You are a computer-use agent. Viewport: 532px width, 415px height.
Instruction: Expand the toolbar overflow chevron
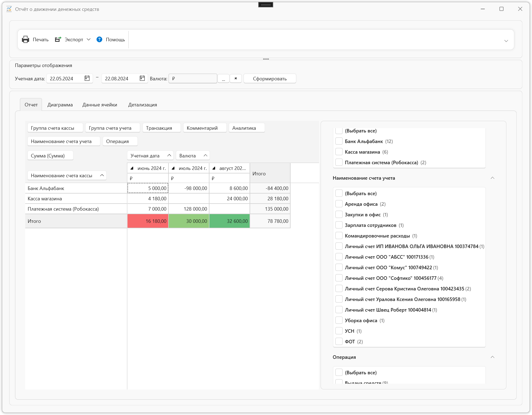tap(506, 41)
